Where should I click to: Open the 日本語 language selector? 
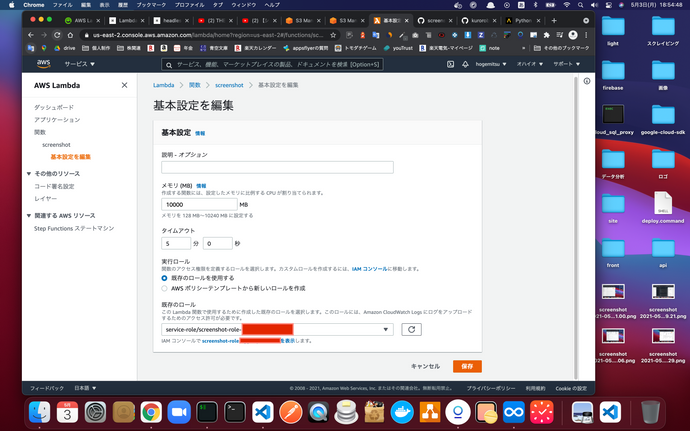tap(85, 388)
